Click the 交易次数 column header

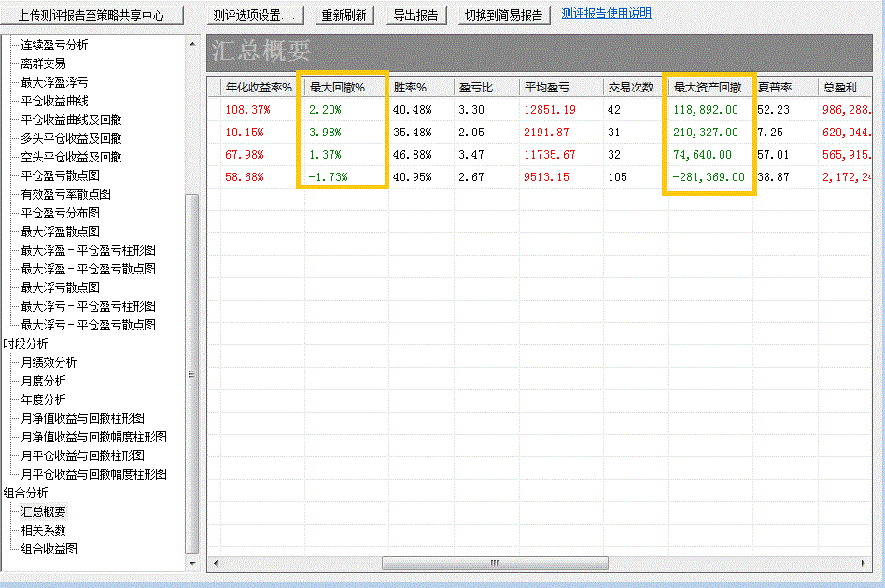click(x=630, y=88)
